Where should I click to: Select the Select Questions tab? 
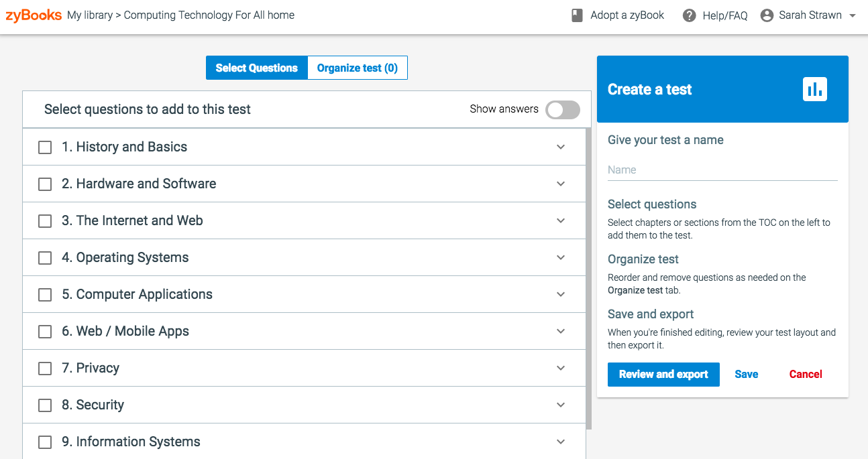tap(256, 68)
